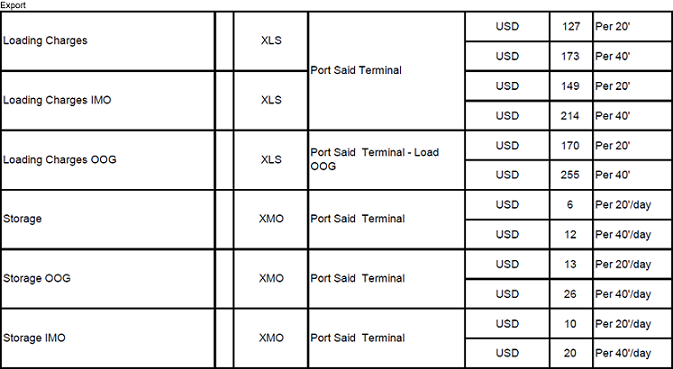The image size is (673, 369).
Task: Select the amount 214 cell
Action: pos(571,116)
